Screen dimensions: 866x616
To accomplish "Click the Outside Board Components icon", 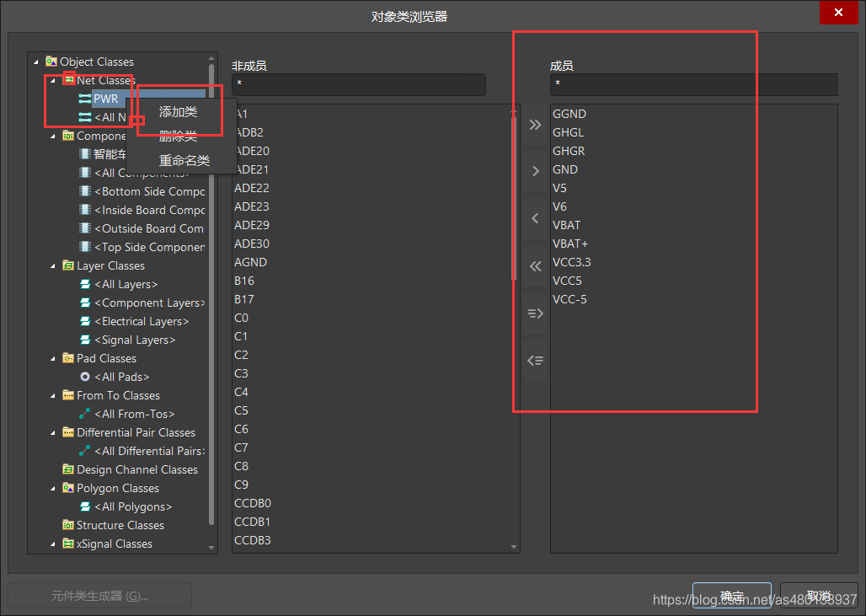I will click(x=84, y=228).
